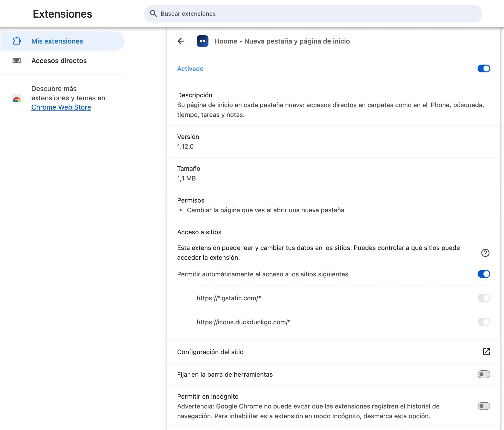Click the new tab permission bullet text
This screenshot has width=504, height=430.
[x=265, y=210]
